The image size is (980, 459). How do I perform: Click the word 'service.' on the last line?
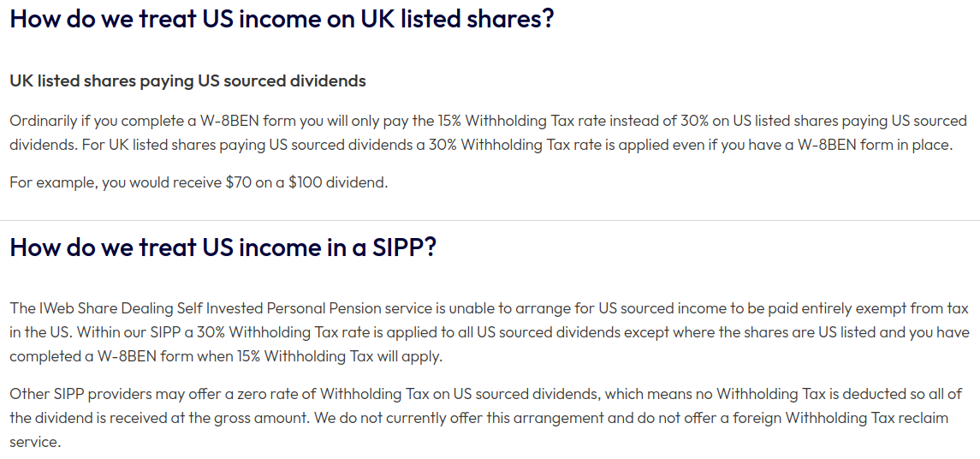click(x=36, y=442)
